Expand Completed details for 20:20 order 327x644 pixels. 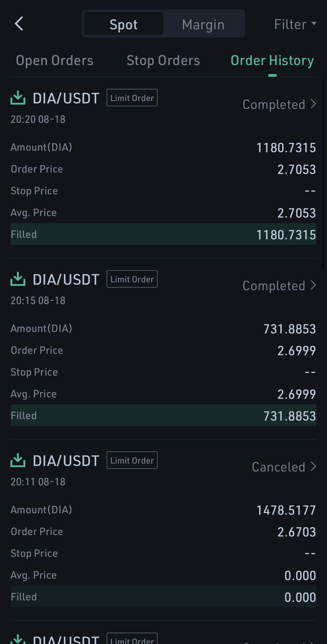(x=279, y=104)
